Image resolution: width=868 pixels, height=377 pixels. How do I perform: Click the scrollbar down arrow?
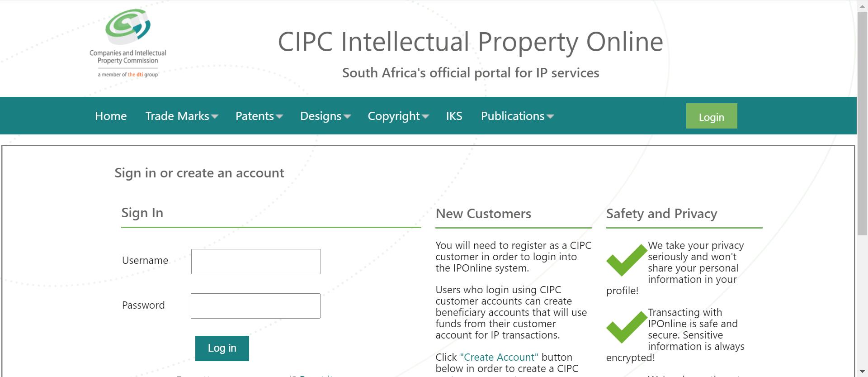click(x=862, y=372)
